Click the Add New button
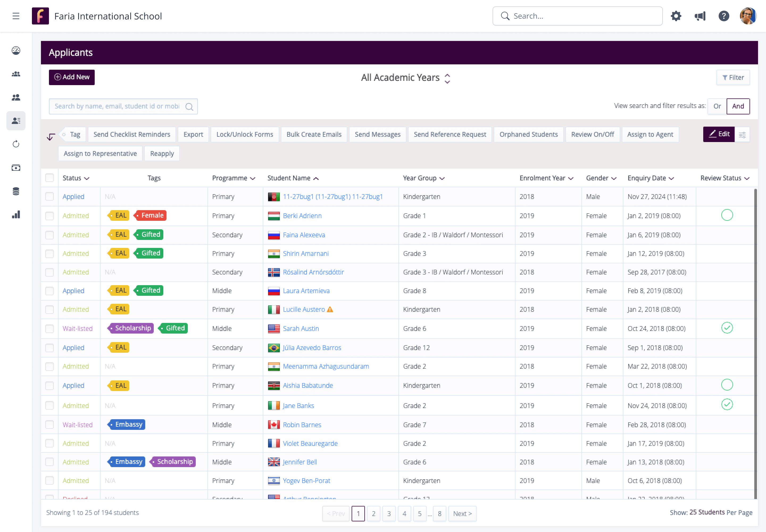 tap(72, 77)
